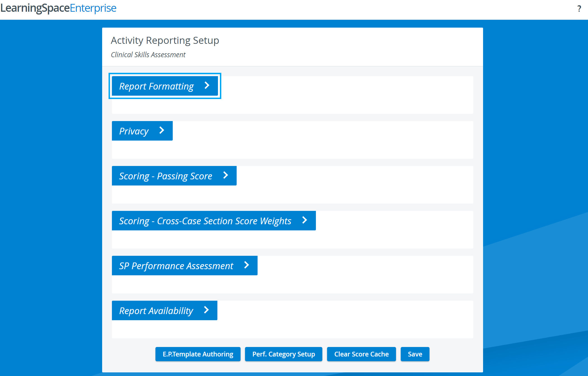Click the Scoring - Passing Score chevron
Screen dimensions: 588x376
[x=225, y=175]
